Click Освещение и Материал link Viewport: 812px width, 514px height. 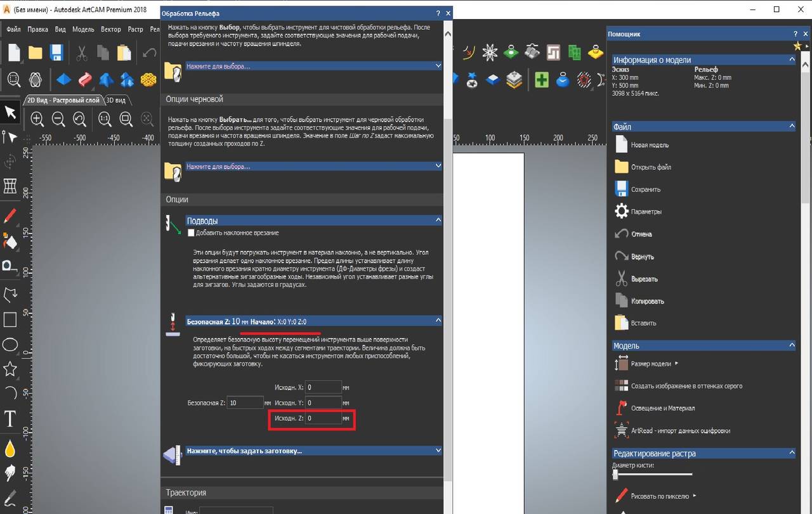663,408
